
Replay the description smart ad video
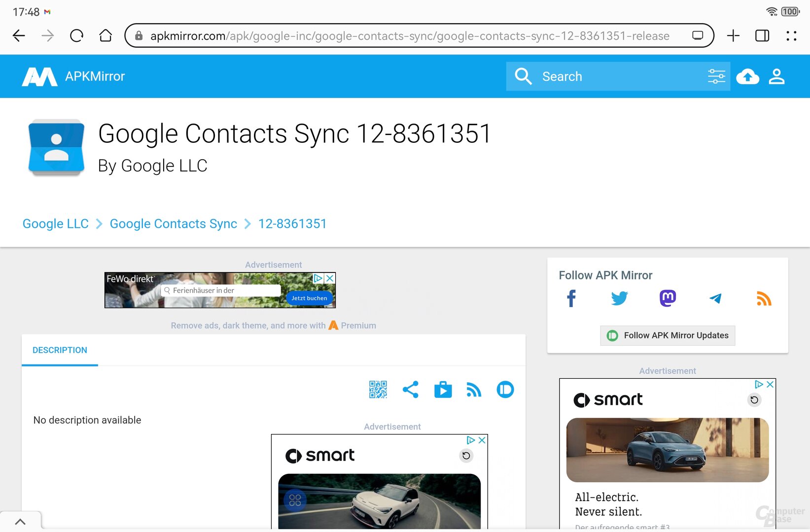tap(466, 456)
